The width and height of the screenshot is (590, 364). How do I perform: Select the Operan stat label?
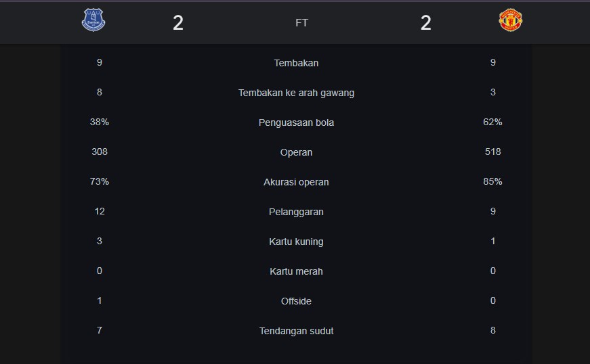[296, 152]
